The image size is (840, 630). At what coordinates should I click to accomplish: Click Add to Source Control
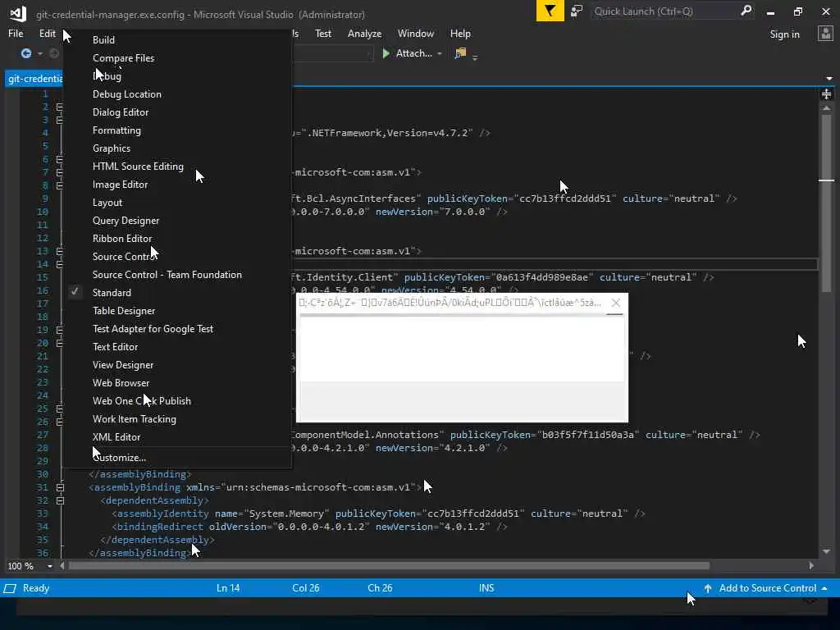767,588
